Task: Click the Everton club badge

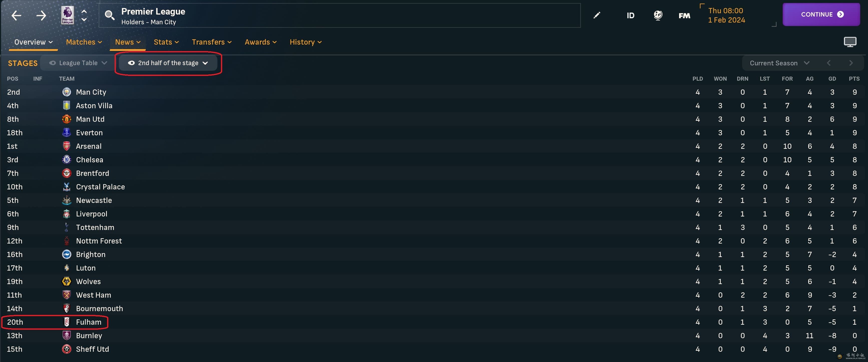Action: coord(67,133)
